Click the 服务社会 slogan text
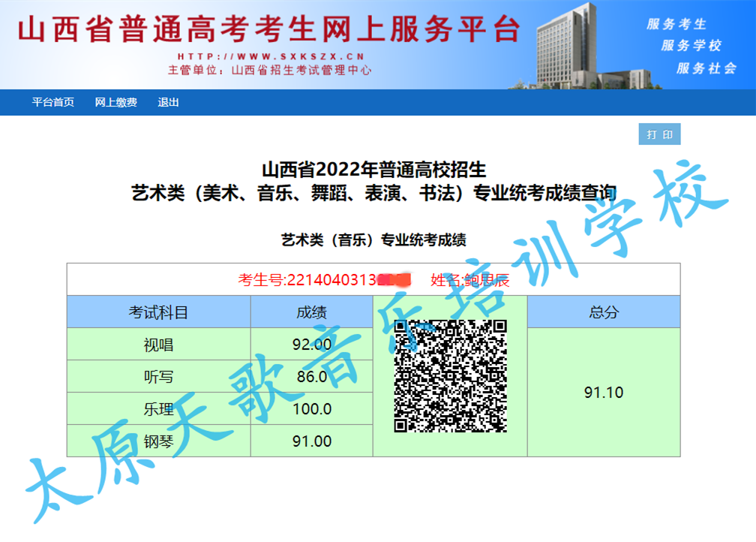Viewport: 756px width, 542px height. 706,68
